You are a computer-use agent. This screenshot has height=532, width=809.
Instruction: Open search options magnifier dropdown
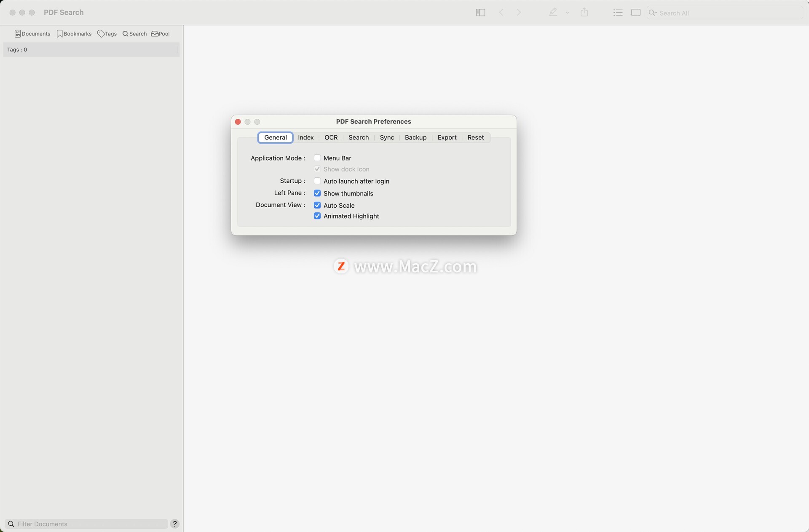pos(653,13)
